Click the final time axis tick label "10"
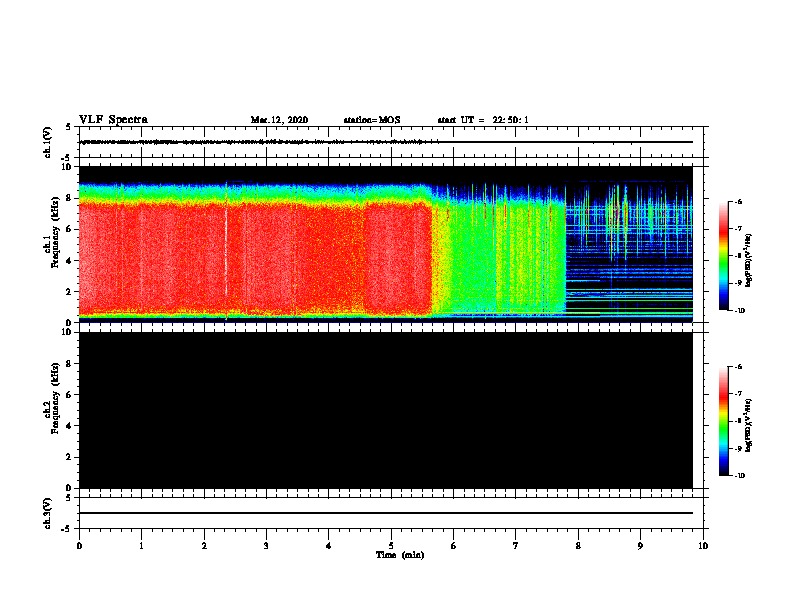 coord(703,546)
